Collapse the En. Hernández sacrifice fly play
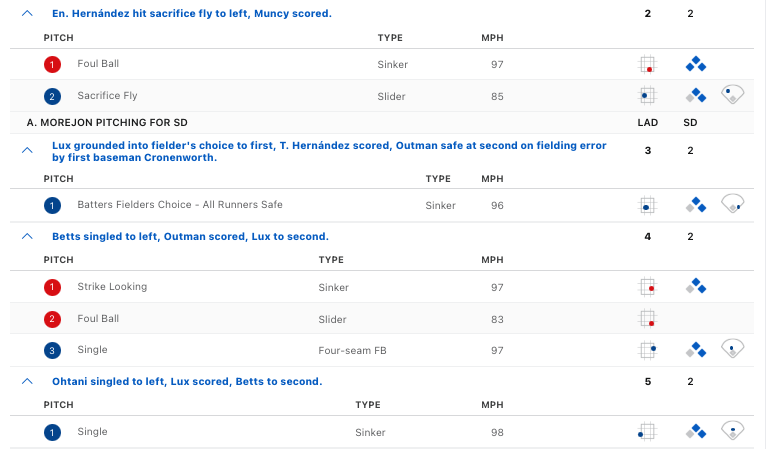Viewport: 766px width, 449px height. click(26, 14)
